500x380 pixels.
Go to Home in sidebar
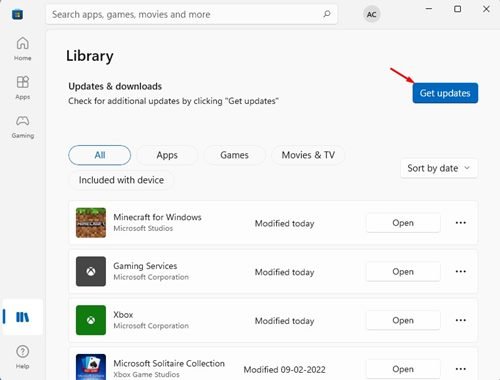click(x=23, y=49)
